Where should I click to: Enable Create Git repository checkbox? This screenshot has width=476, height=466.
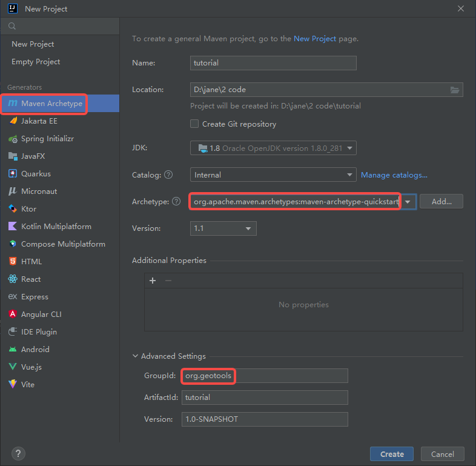[x=194, y=124]
